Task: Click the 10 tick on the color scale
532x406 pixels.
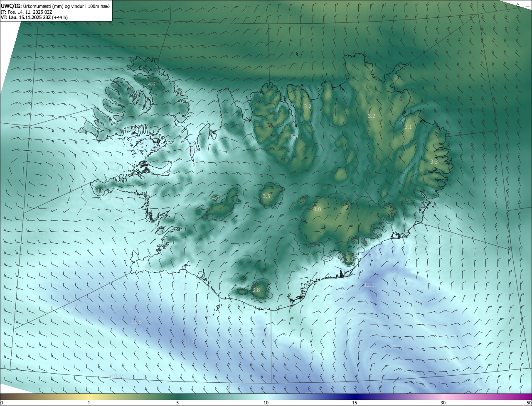Action: pyautogui.click(x=266, y=403)
